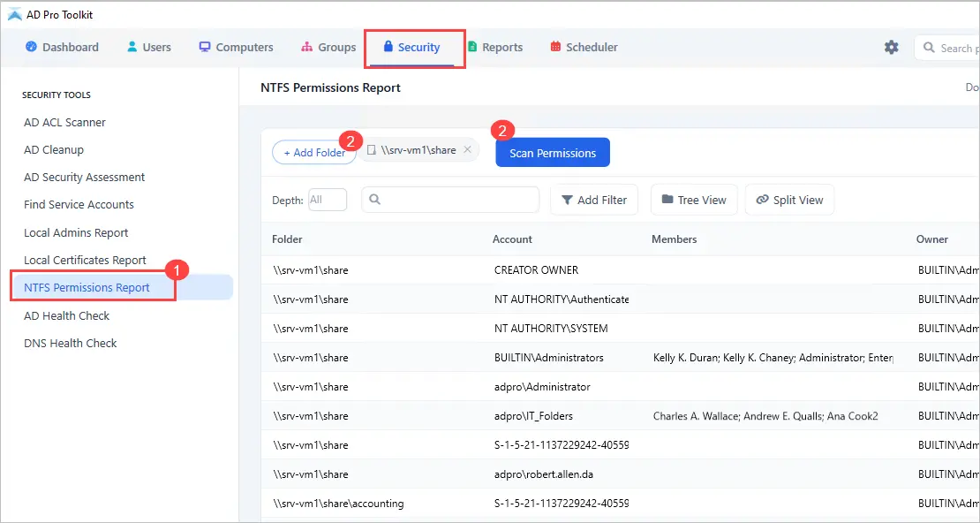This screenshot has width=980, height=523.
Task: Sort by the Owner column header
Action: point(931,239)
